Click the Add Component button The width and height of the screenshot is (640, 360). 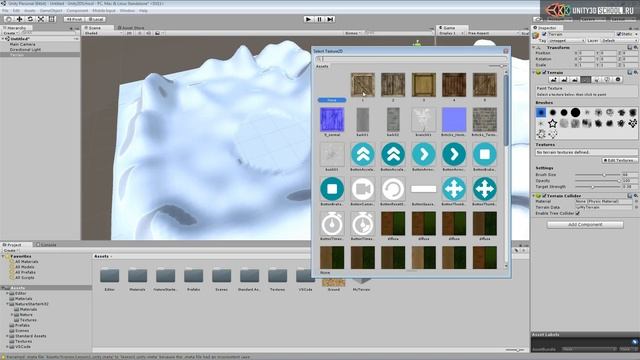585,224
